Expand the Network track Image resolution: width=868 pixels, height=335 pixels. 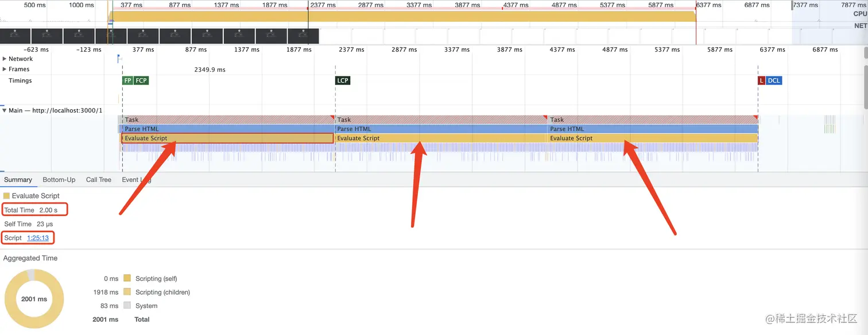[x=5, y=59]
